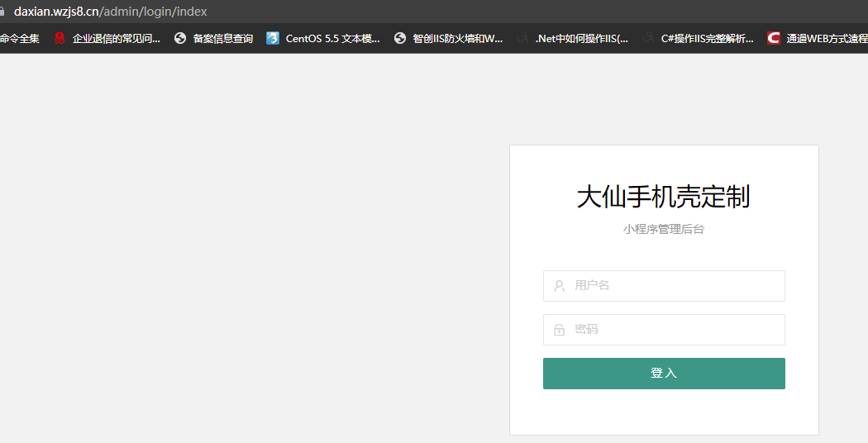Click the URL daxian.wzjs8.cn in address bar
Image resolution: width=868 pixels, height=443 pixels.
56,12
